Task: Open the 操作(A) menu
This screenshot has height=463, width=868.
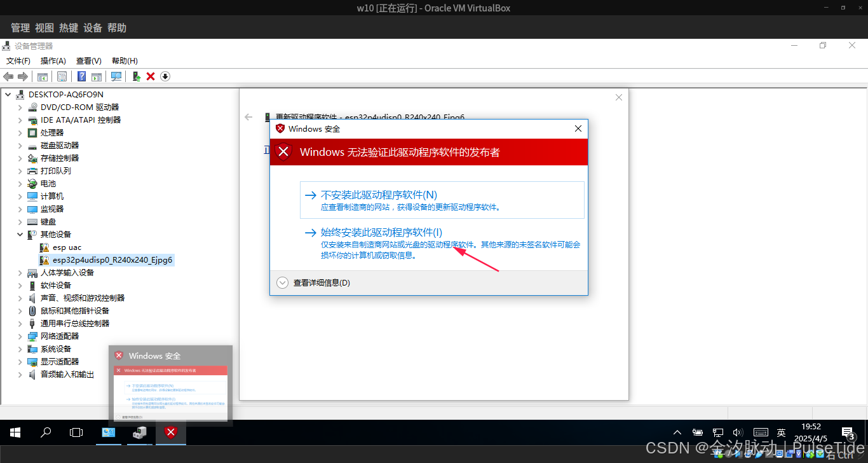Action: (53, 61)
